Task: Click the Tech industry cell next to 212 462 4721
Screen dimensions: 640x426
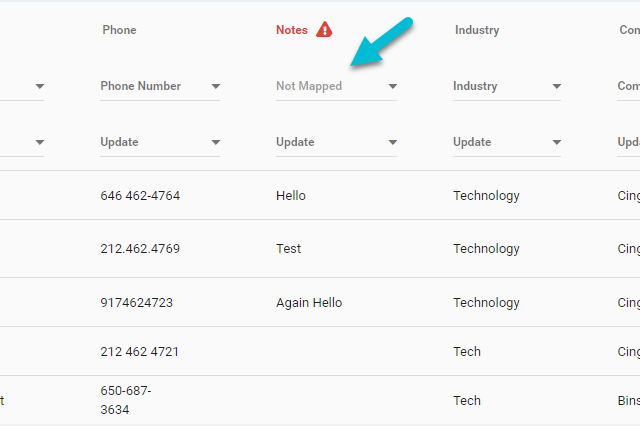Action: tap(467, 351)
